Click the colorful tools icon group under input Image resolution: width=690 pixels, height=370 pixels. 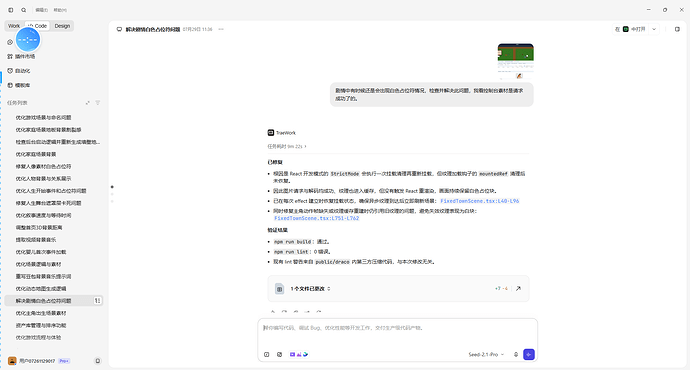coord(299,355)
